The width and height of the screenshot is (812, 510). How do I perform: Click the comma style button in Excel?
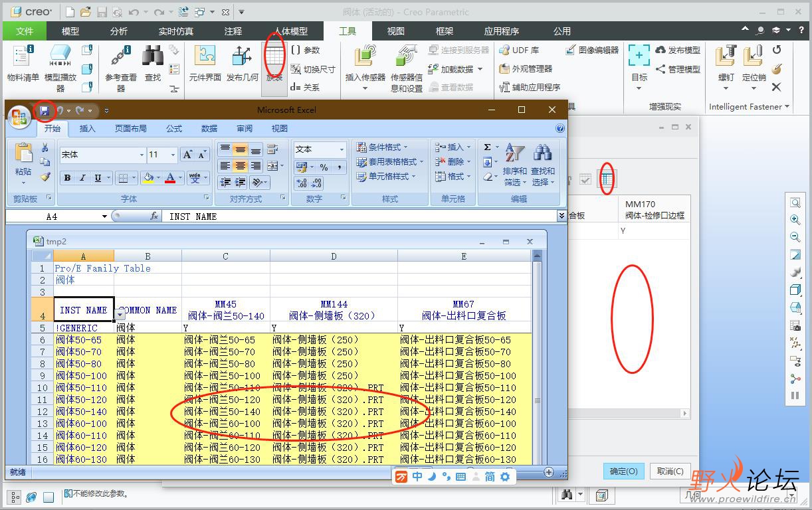point(339,167)
